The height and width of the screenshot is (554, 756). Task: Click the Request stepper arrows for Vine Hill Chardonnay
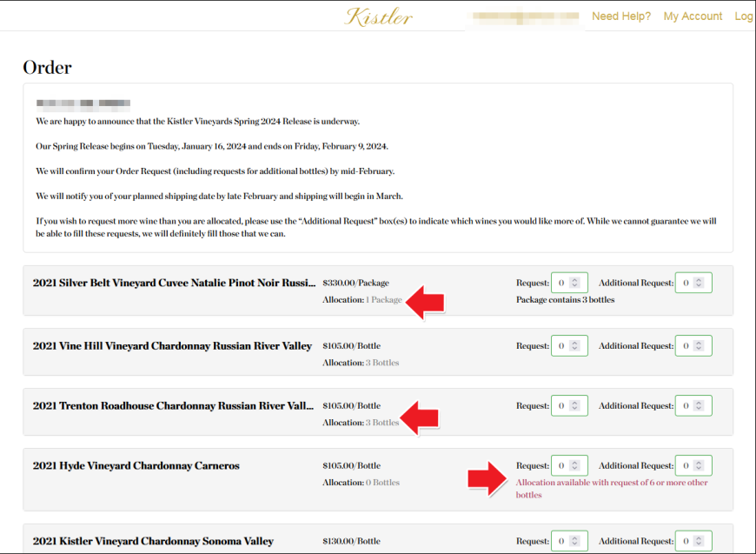click(574, 345)
